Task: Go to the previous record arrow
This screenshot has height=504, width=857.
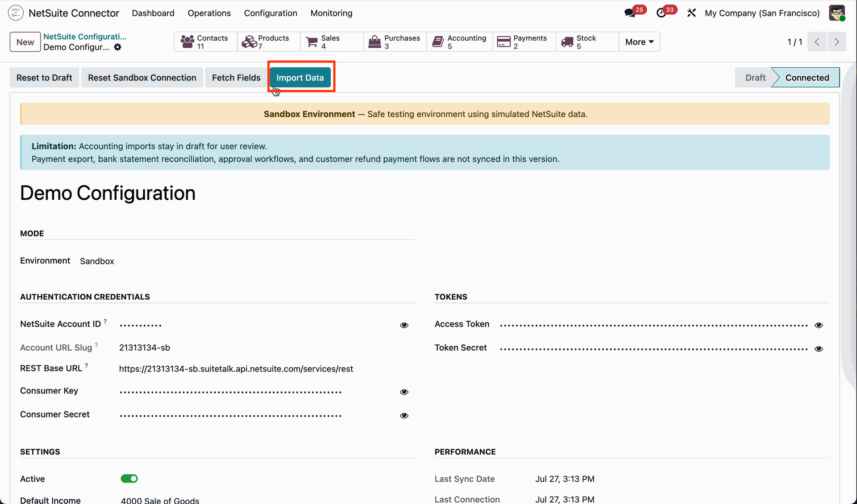Action: (x=817, y=42)
